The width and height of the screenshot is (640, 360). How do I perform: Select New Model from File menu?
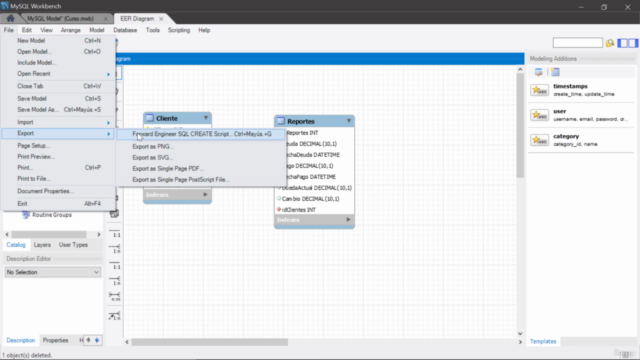58,41
